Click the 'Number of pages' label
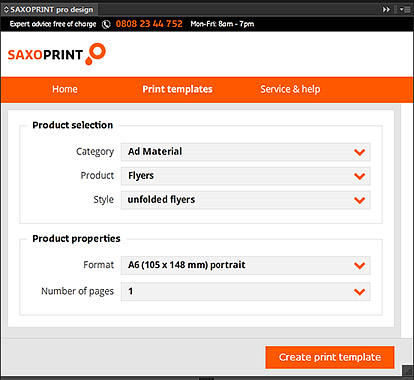 click(77, 291)
